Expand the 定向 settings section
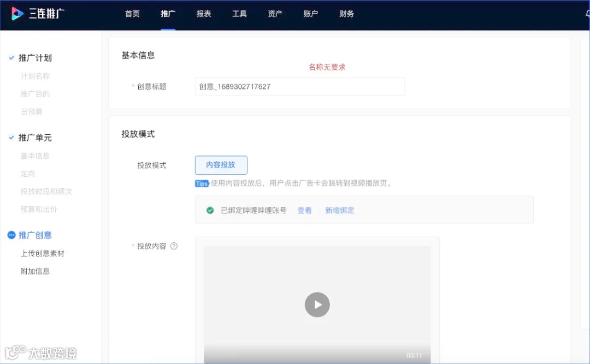The height and width of the screenshot is (364, 590). 28,174
